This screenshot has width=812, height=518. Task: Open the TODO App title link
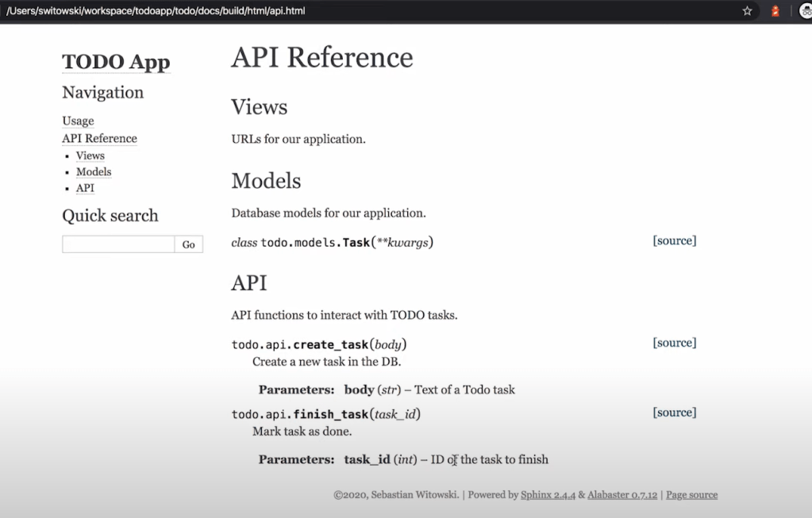116,62
